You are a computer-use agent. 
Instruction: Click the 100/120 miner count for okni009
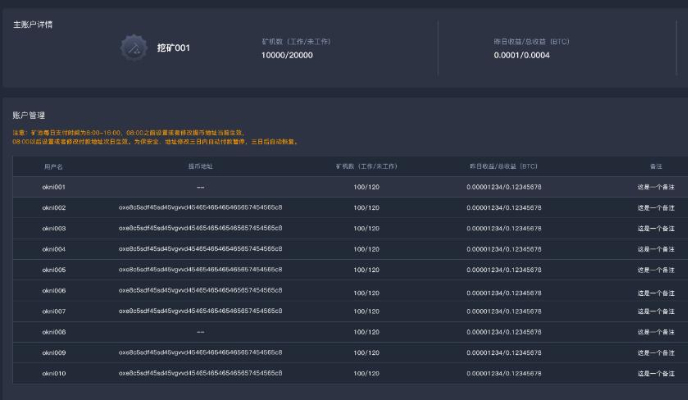pyautogui.click(x=366, y=353)
